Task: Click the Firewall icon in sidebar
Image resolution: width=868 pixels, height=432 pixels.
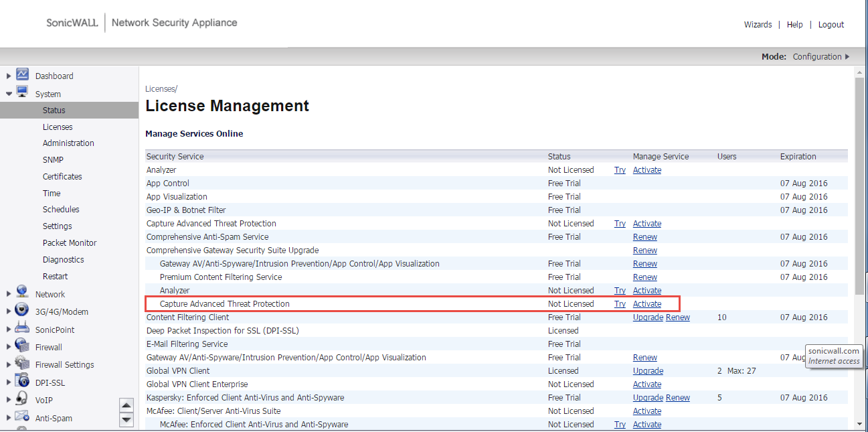Action: 22,346
